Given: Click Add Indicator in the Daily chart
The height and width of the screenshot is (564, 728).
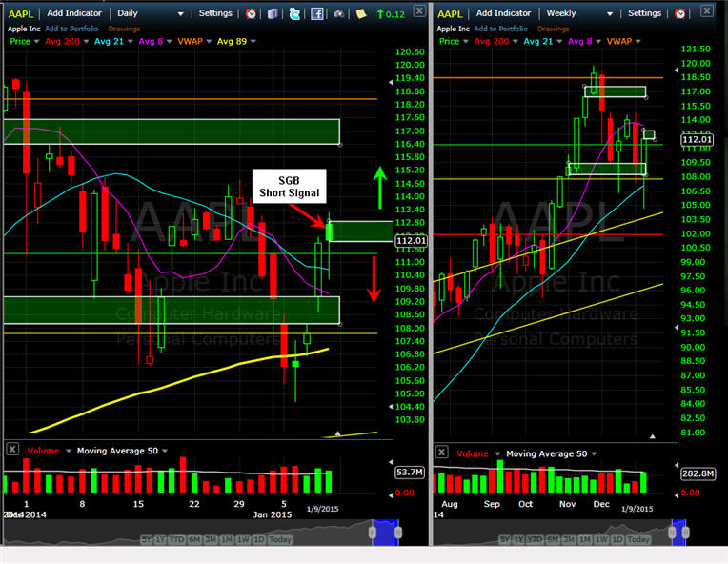Looking at the screenshot, I should point(74,13).
